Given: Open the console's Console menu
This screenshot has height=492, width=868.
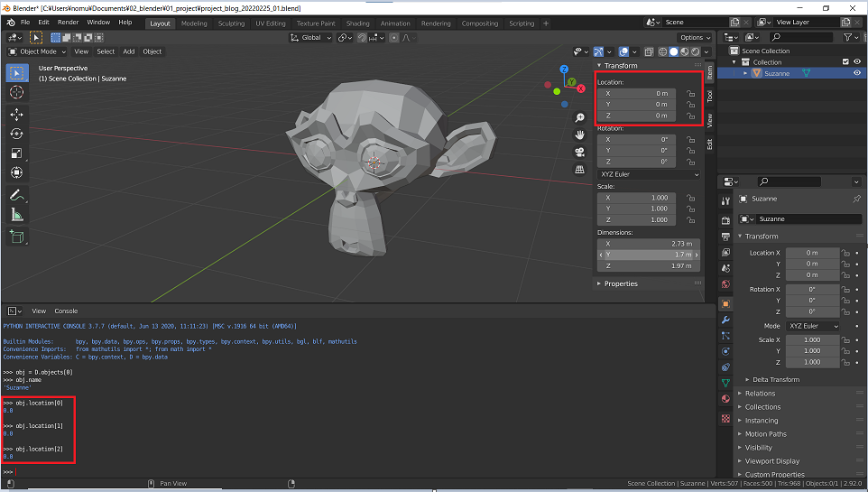Looking at the screenshot, I should point(66,311).
